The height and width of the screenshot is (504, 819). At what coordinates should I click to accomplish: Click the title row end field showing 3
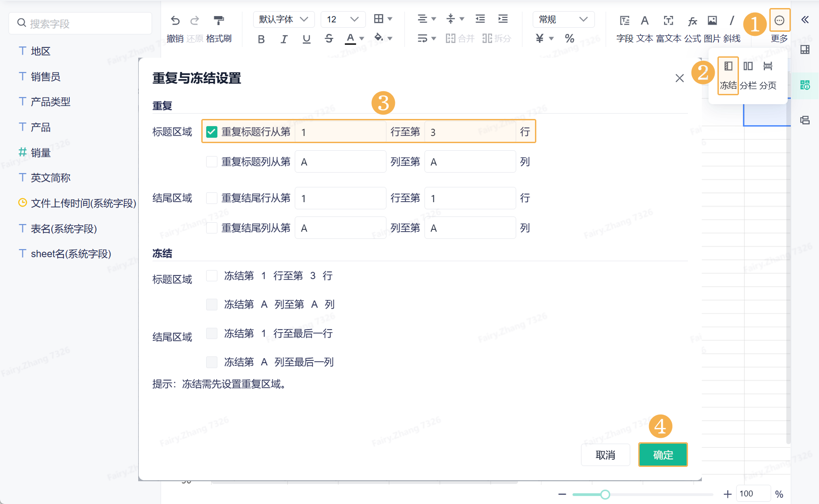click(470, 132)
